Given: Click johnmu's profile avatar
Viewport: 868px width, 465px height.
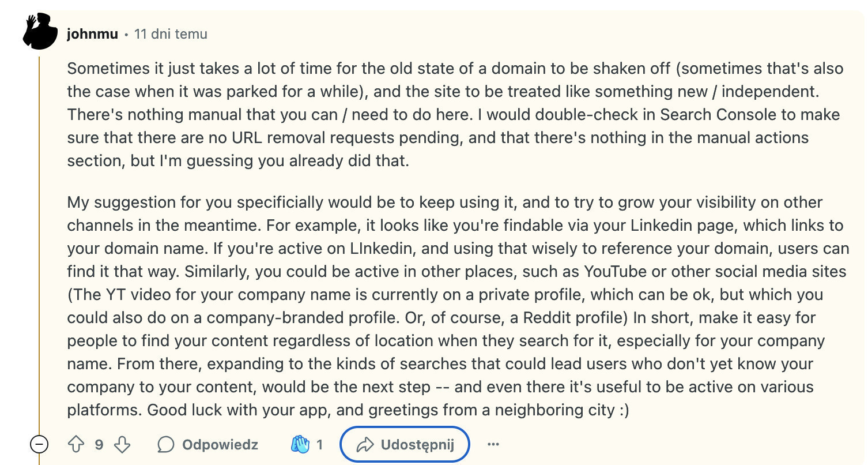Looking at the screenshot, I should (x=40, y=32).
